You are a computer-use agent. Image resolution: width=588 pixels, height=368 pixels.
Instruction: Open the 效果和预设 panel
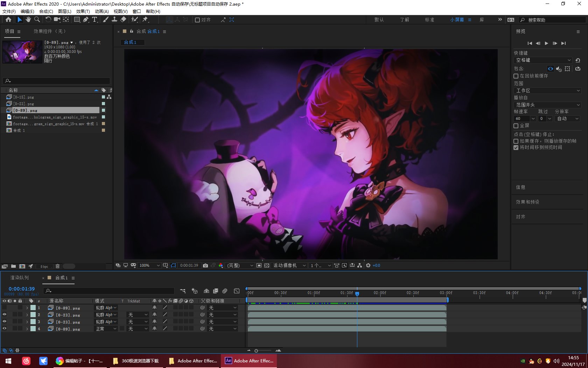[x=527, y=202]
